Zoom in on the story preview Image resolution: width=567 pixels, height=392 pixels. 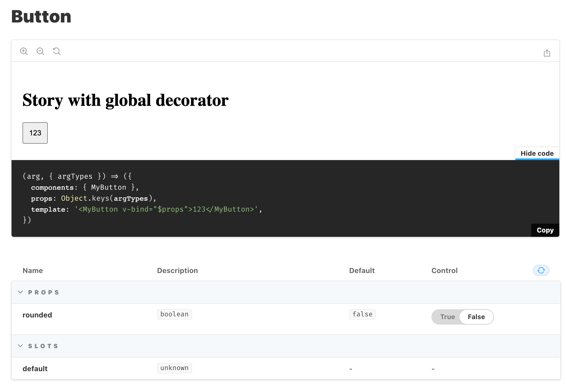pyautogui.click(x=24, y=51)
